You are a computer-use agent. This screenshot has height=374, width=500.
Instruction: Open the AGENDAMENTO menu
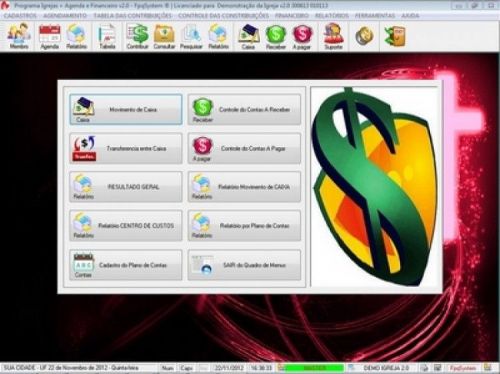click(x=65, y=16)
